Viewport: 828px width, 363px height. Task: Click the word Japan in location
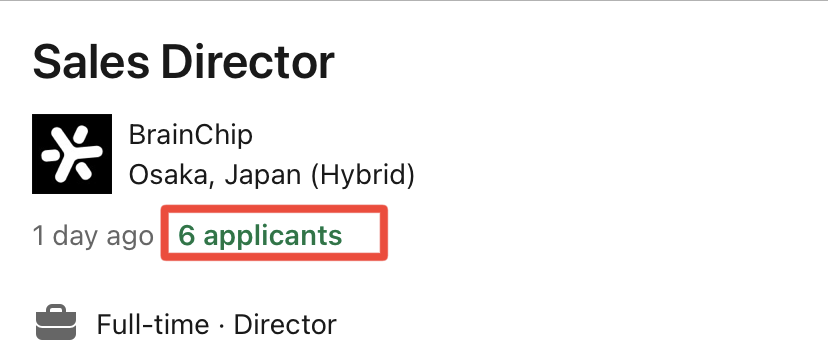262,176
